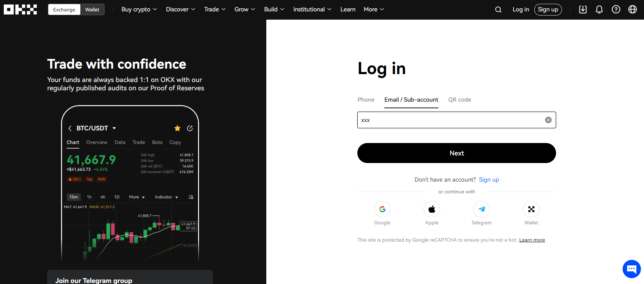
Task: Click the circular icon beside the star
Action: pyautogui.click(x=190, y=128)
